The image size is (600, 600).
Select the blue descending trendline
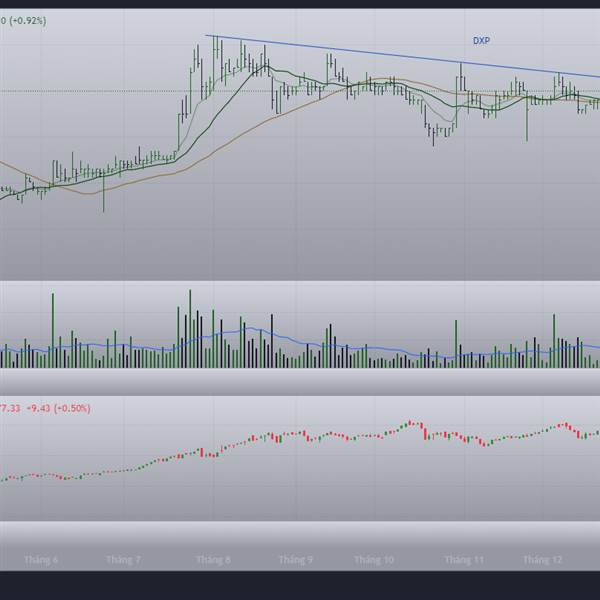(x=403, y=56)
